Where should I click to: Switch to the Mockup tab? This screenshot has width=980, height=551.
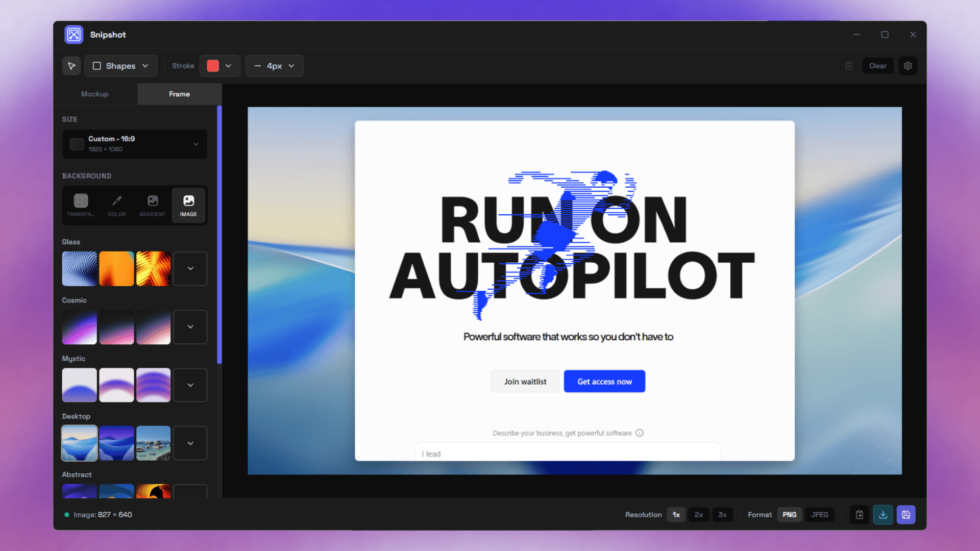[95, 94]
